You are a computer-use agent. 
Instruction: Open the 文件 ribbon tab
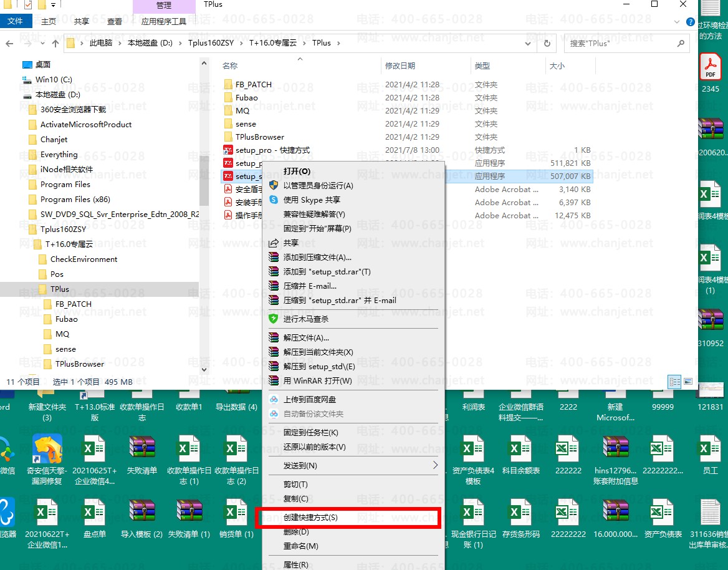(16, 21)
